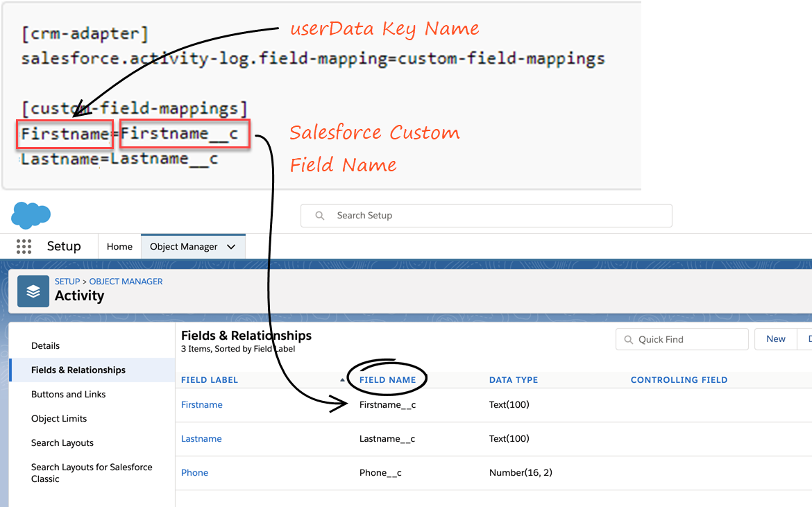Open the Lastname field label link
The image size is (812, 507).
[201, 439]
